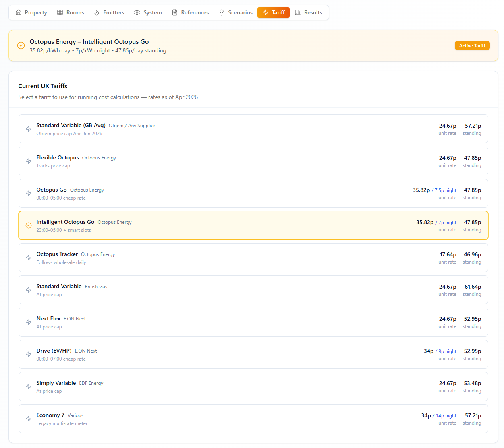Click 'Ofgem price cap Apr–Jun 2026' text
504x448 pixels.
(69, 134)
